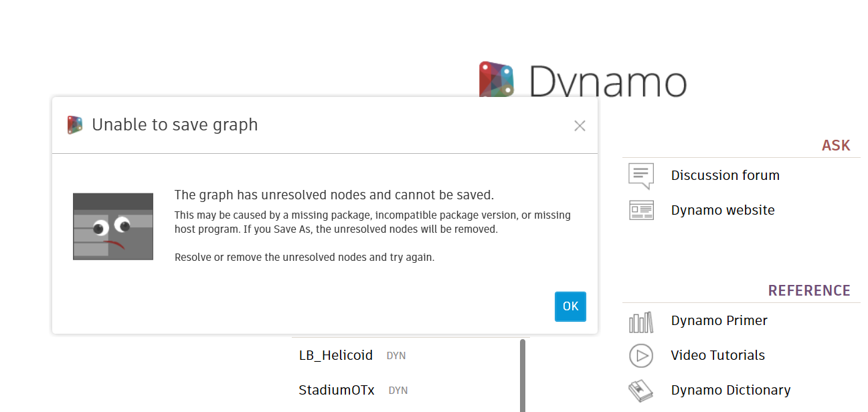Image resolution: width=868 pixels, height=412 pixels.
Task: Click the Dynamo logo in the dialog title bar
Action: pos(74,124)
